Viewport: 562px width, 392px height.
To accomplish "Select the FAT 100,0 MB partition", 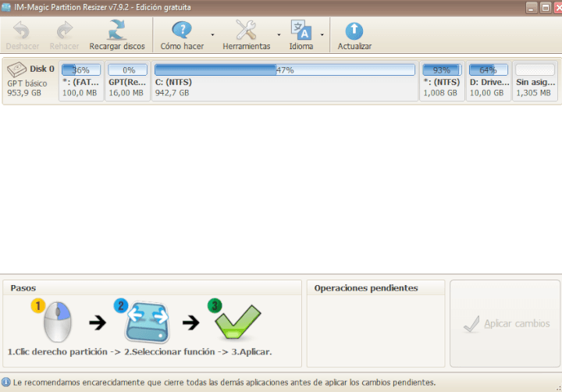I will pos(81,80).
